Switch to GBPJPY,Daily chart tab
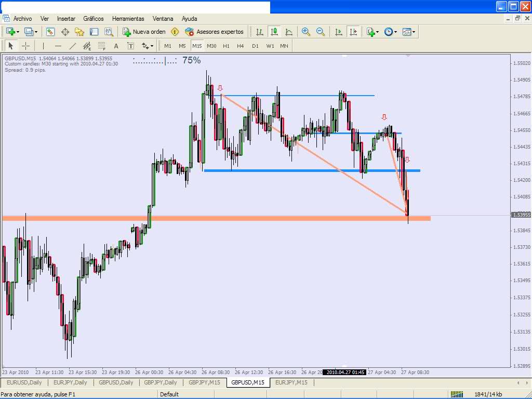This screenshot has width=532, height=399. pyautogui.click(x=161, y=382)
